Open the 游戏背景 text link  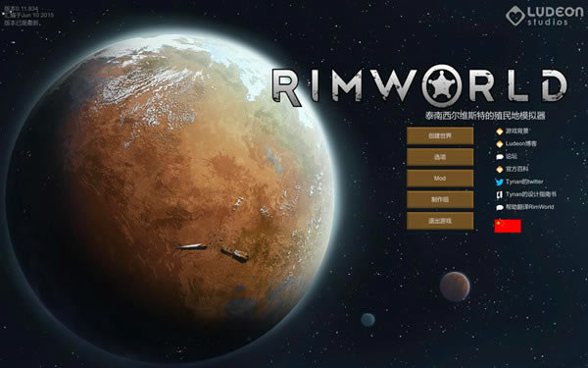click(517, 131)
